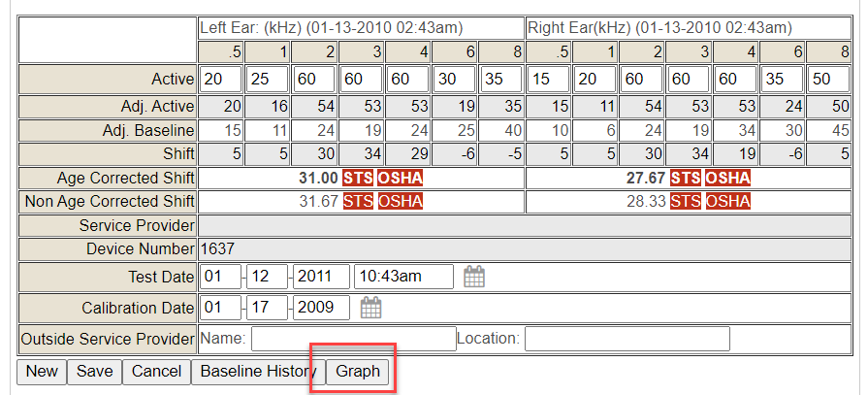
Task: Click the New button
Action: (x=42, y=371)
